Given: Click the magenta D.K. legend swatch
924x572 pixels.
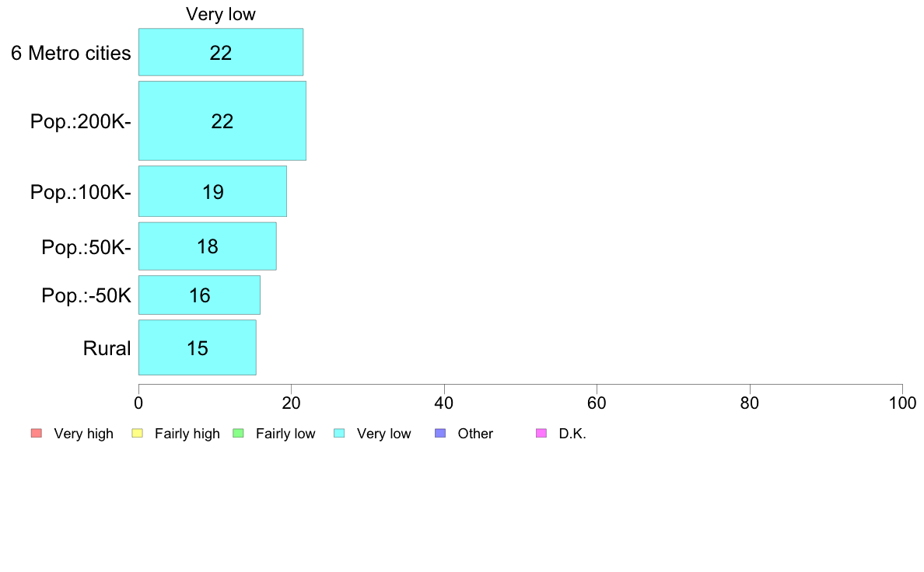Looking at the screenshot, I should click(541, 434).
